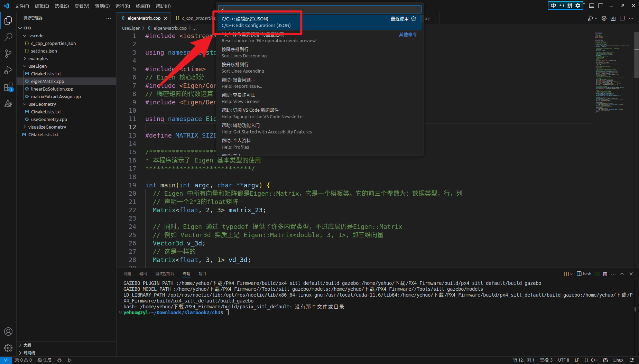Split the terminal next to trash icon
The height and width of the screenshot is (364, 639).
[x=597, y=274]
